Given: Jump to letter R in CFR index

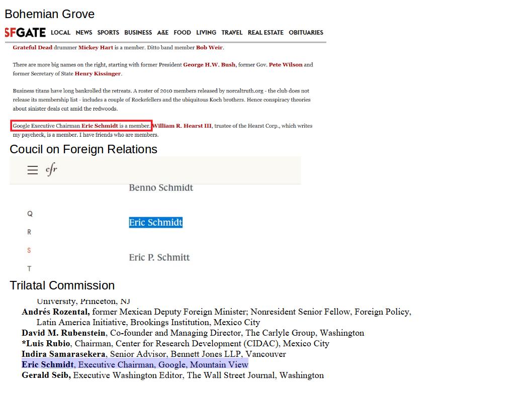Looking at the screenshot, I should click(x=29, y=232).
